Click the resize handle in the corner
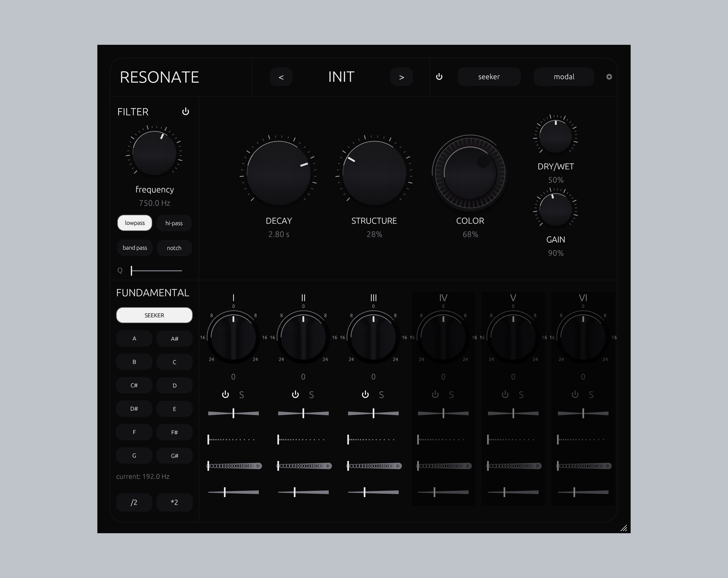Screen dimensions: 728x578 (x=624, y=528)
